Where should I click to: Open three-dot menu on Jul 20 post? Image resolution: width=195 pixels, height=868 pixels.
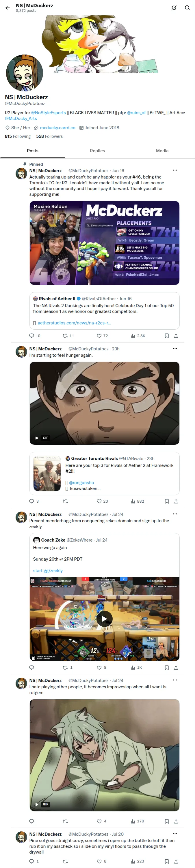(175, 834)
